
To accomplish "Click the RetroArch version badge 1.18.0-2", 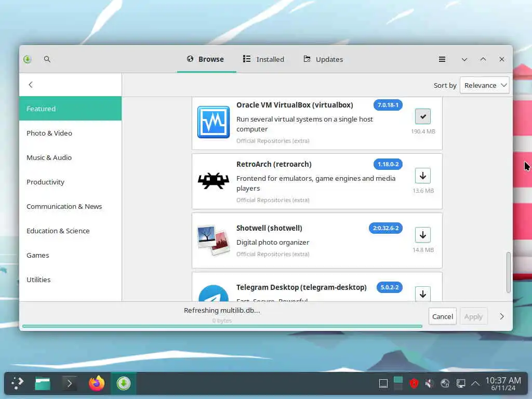I will click(x=388, y=164).
